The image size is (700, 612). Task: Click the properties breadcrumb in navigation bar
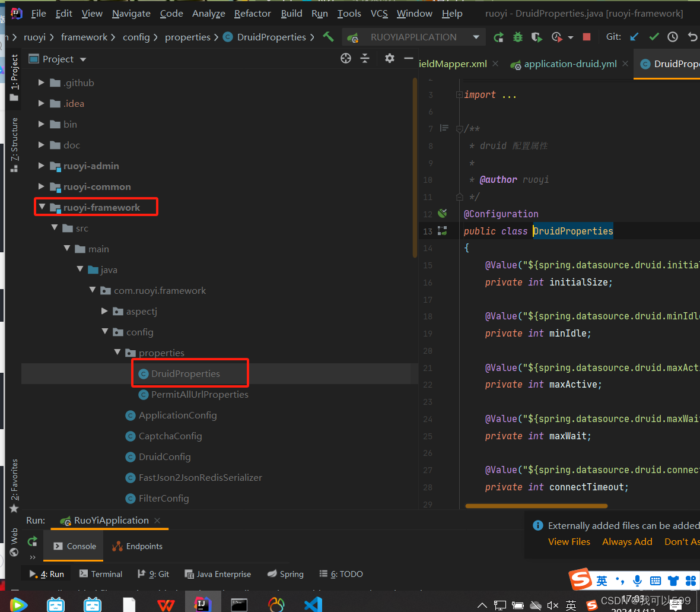click(x=187, y=37)
